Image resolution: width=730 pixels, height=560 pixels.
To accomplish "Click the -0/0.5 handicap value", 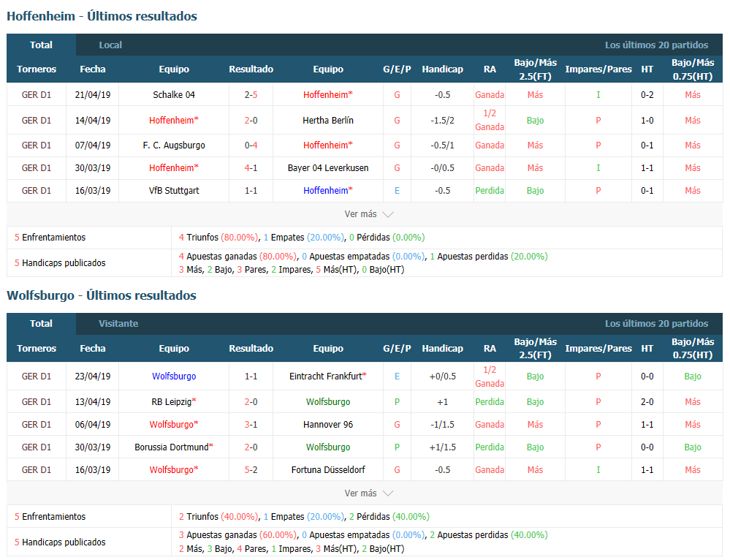I will pos(442,168).
